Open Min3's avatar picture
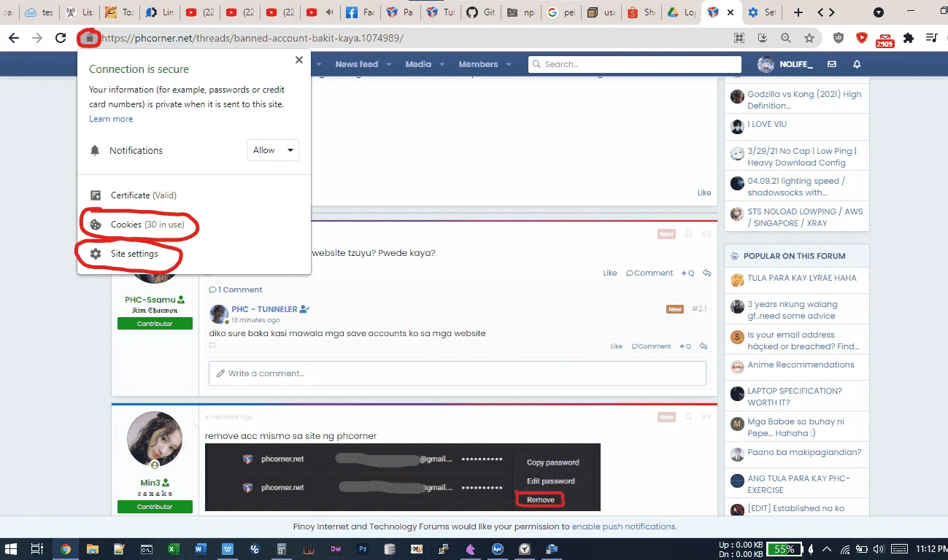This screenshot has height=560, width=948. (155, 439)
